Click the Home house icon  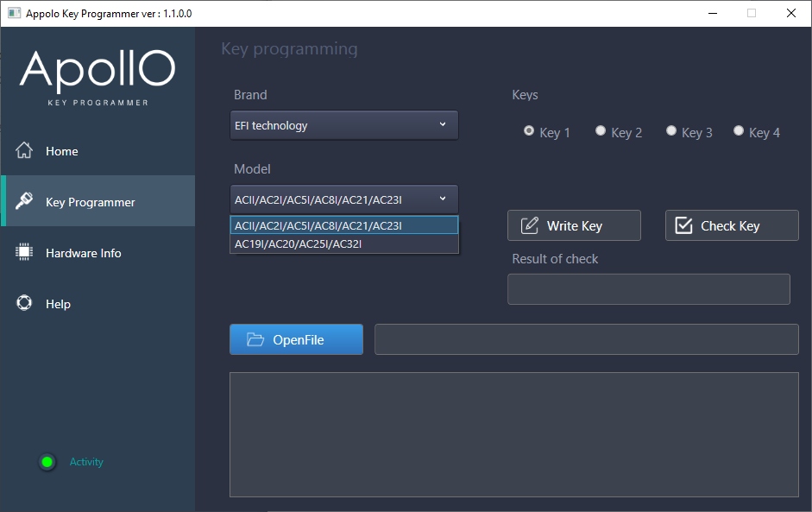click(24, 150)
